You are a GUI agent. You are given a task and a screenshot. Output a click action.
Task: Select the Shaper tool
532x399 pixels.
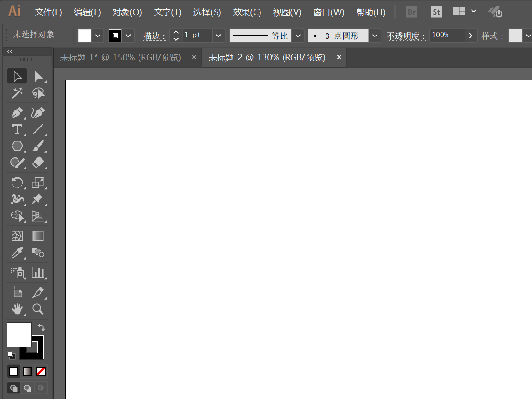[17, 163]
